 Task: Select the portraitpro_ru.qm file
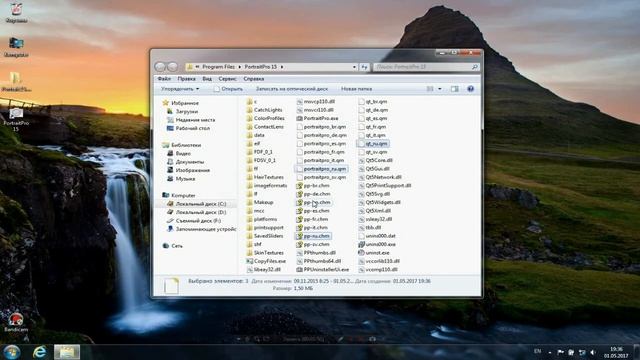(321, 169)
